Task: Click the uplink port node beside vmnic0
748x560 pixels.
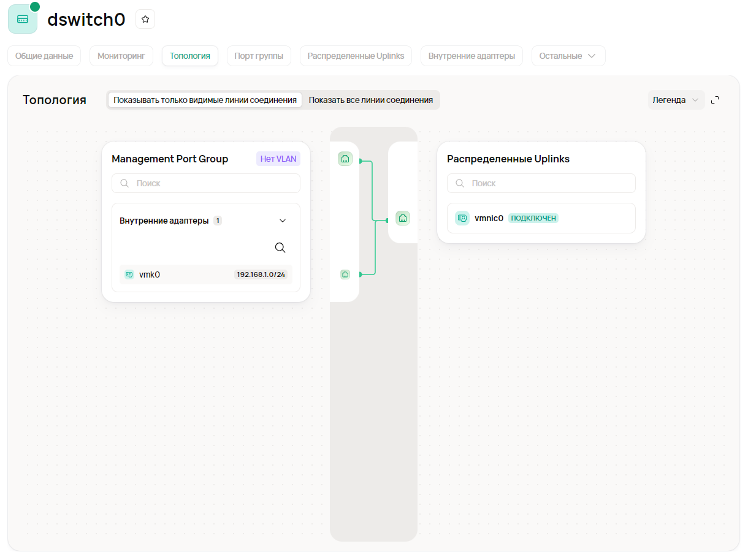Action: point(403,218)
